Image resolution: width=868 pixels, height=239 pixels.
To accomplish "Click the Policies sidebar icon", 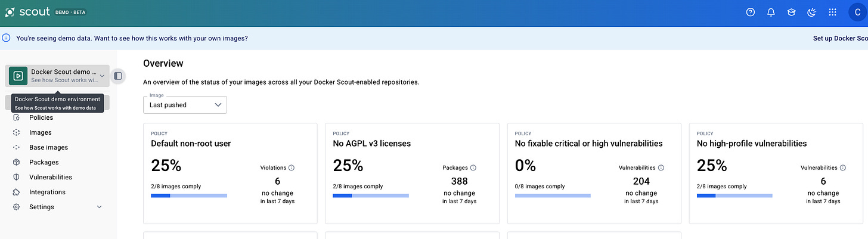I will 17,117.
